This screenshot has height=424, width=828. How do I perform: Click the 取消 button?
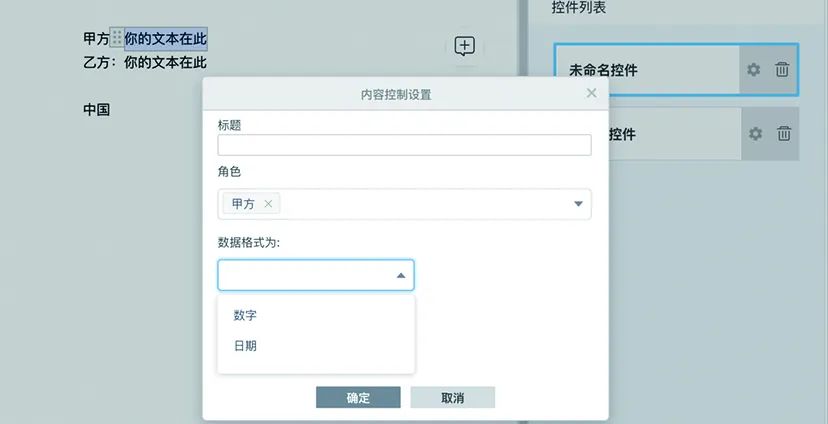coord(453,398)
